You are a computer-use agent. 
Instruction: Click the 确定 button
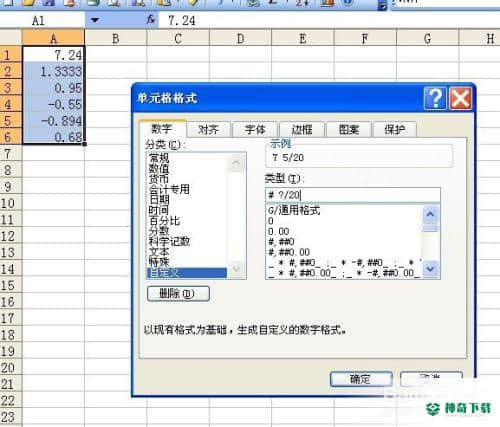pyautogui.click(x=361, y=379)
